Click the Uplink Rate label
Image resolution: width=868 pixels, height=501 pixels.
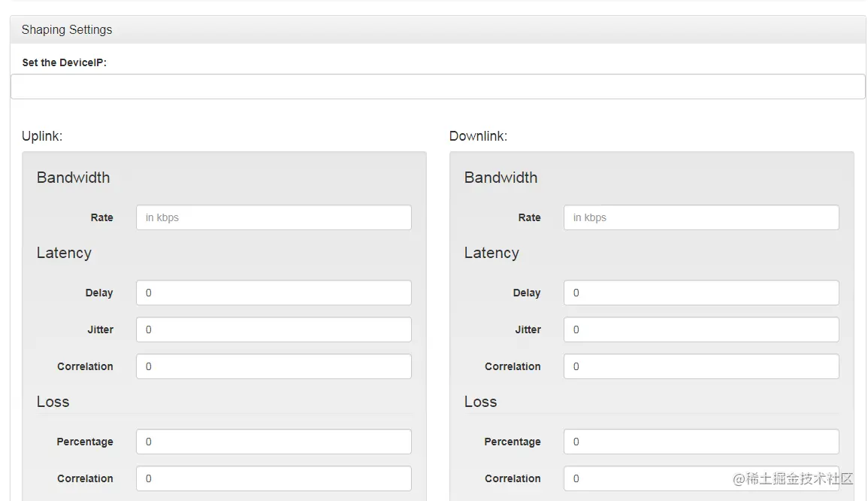coord(101,217)
